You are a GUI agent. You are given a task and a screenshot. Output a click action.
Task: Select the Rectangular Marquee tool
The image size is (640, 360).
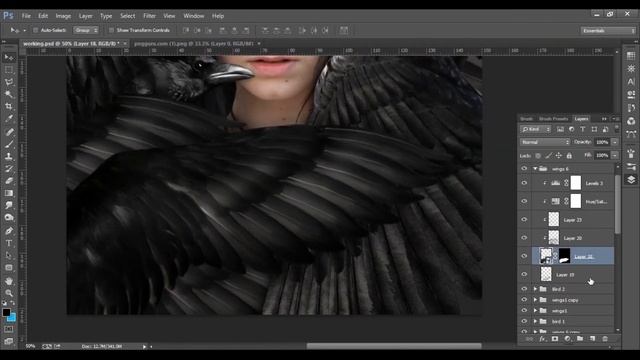9,70
